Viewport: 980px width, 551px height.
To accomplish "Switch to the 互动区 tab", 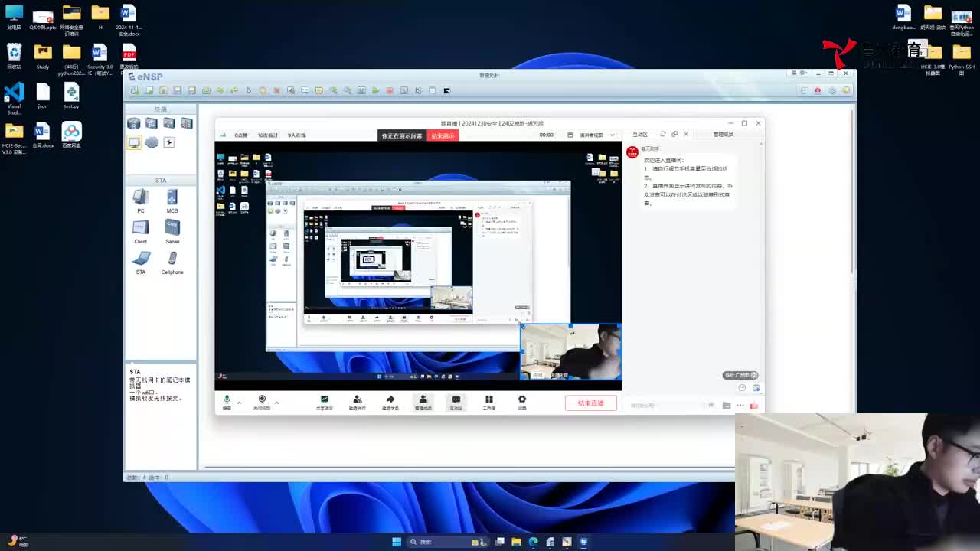I will click(640, 134).
